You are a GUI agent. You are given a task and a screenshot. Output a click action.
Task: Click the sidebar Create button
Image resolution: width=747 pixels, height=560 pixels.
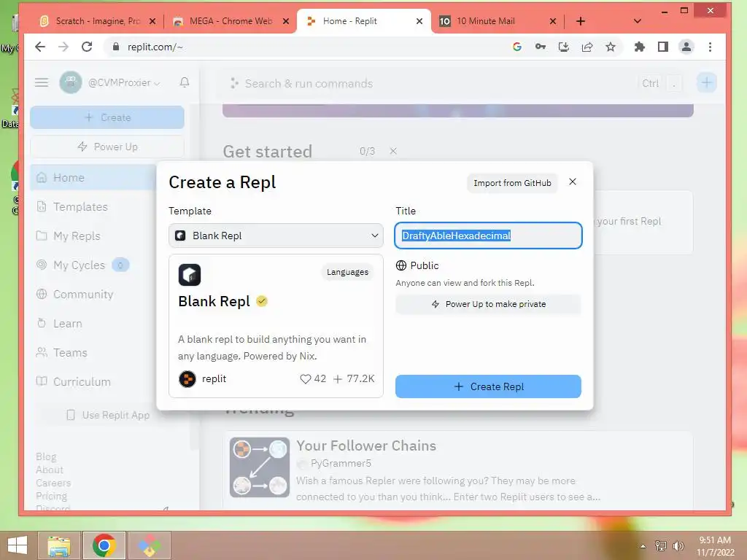[107, 117]
